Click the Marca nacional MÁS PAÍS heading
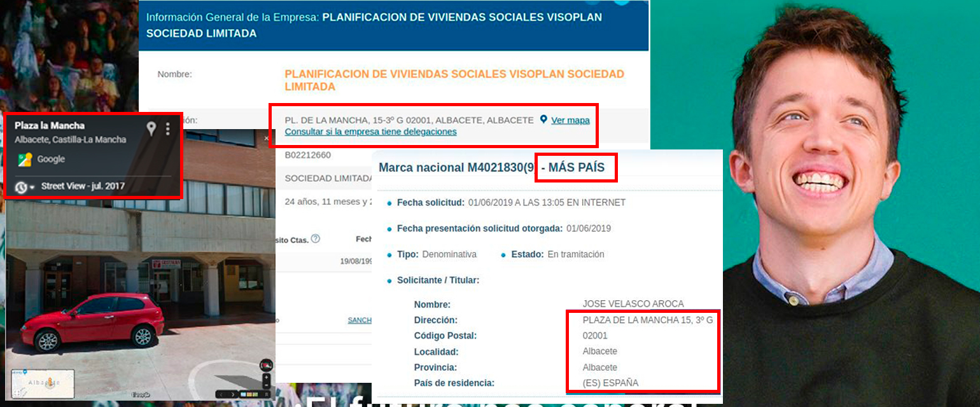 coord(496,168)
